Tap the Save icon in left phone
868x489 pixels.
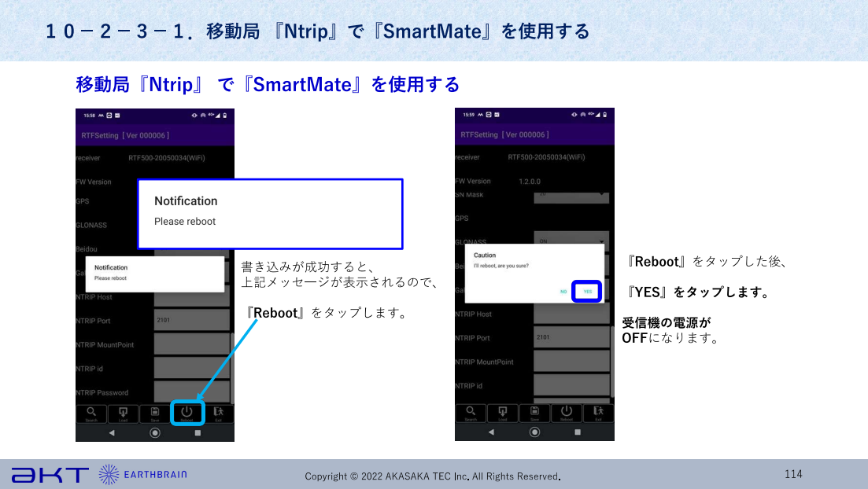coord(155,414)
